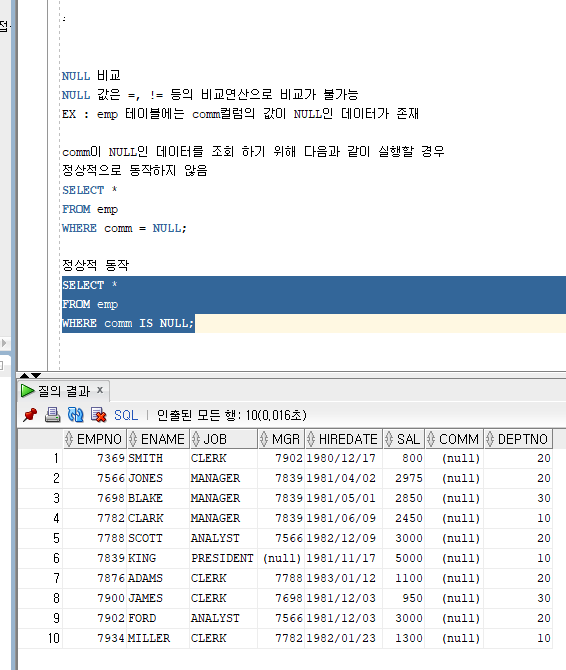Select the SMITH name cell

pyautogui.click(x=158, y=458)
